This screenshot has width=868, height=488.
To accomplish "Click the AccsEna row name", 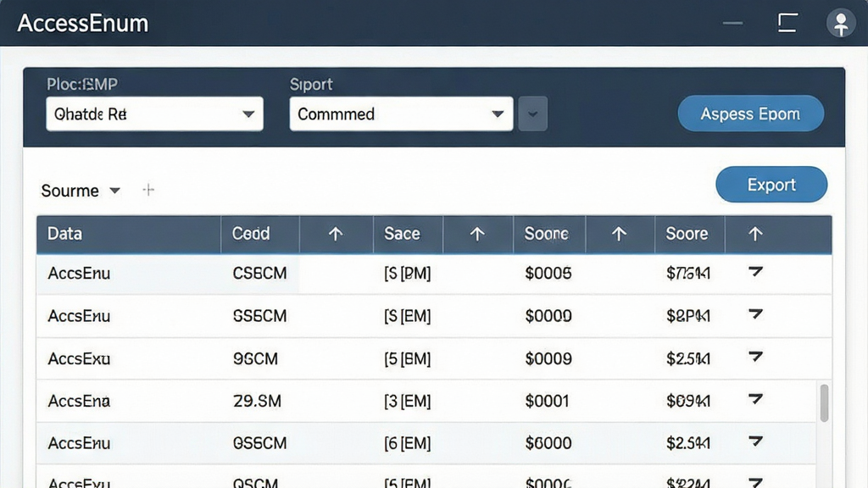I will pyautogui.click(x=79, y=401).
